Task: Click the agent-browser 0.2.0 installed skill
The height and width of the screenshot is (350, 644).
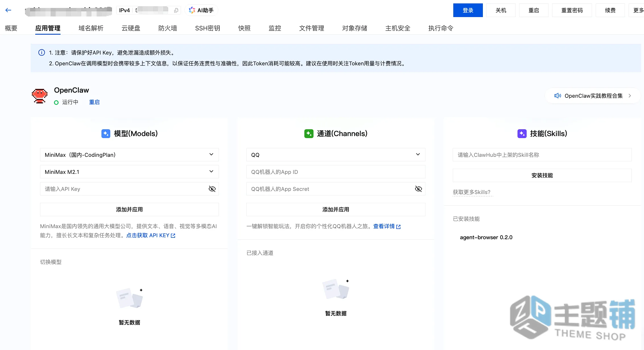Action: coord(486,238)
